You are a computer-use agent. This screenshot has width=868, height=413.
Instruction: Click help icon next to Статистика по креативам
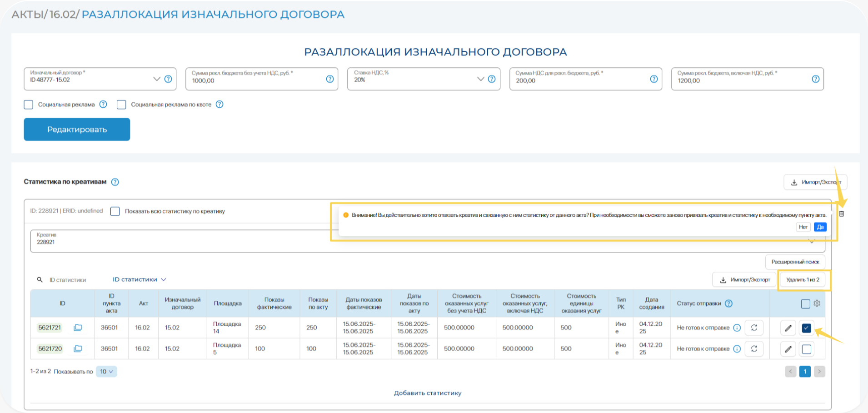click(115, 182)
